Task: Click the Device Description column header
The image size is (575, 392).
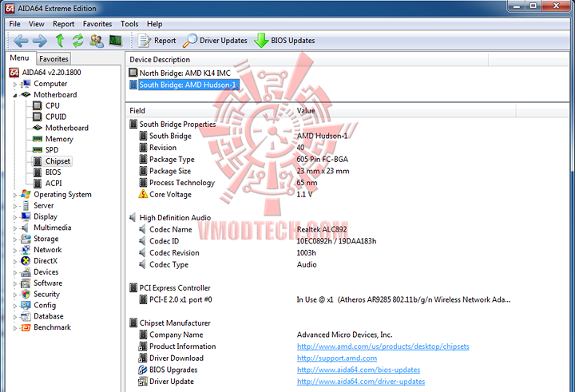Action: point(307,59)
